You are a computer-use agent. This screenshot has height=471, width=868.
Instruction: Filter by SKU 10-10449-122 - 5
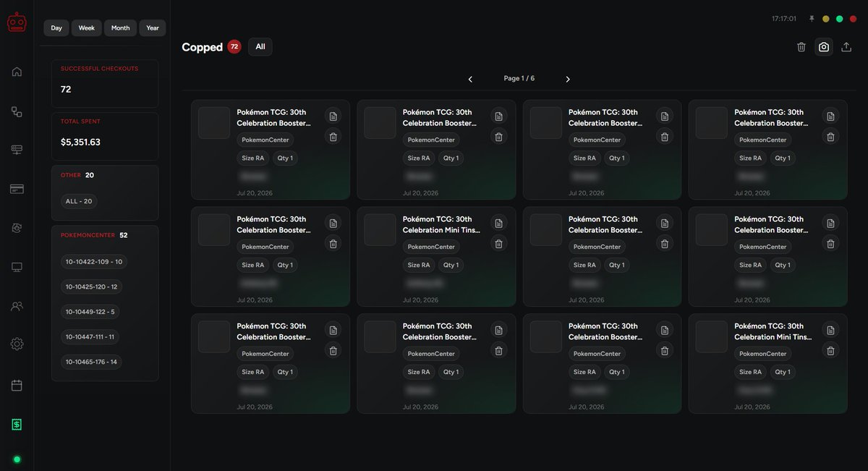coord(90,312)
